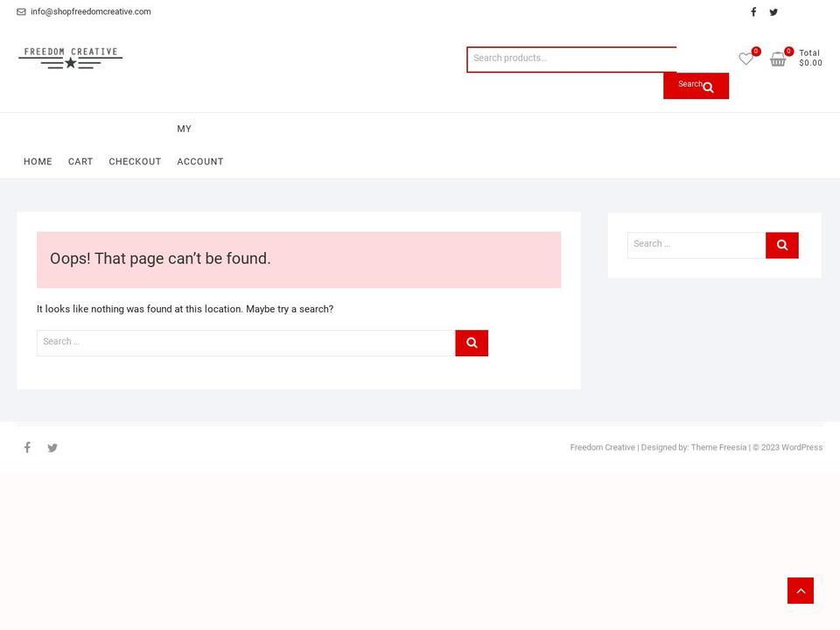Focus the Search products input field
Image resolution: width=840 pixels, height=630 pixels.
(x=571, y=59)
